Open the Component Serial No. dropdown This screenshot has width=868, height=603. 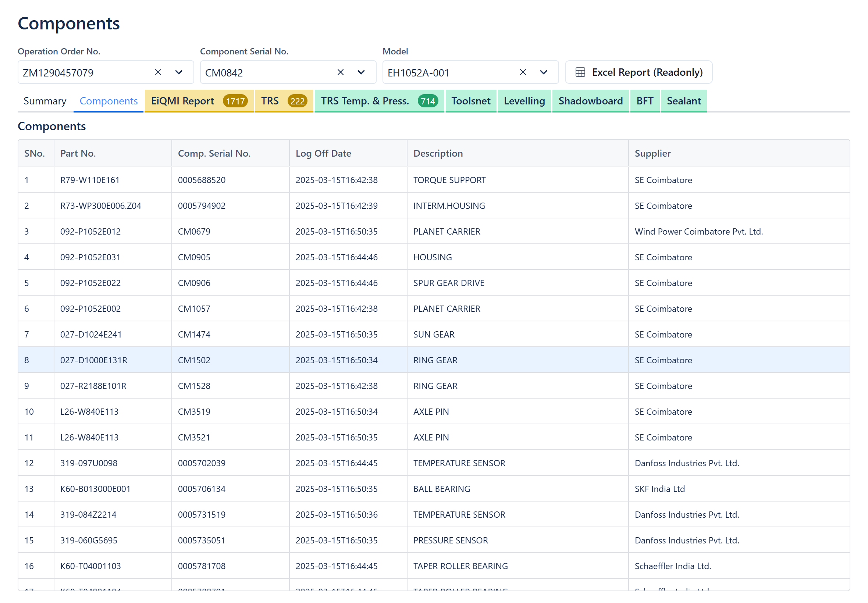(x=361, y=72)
